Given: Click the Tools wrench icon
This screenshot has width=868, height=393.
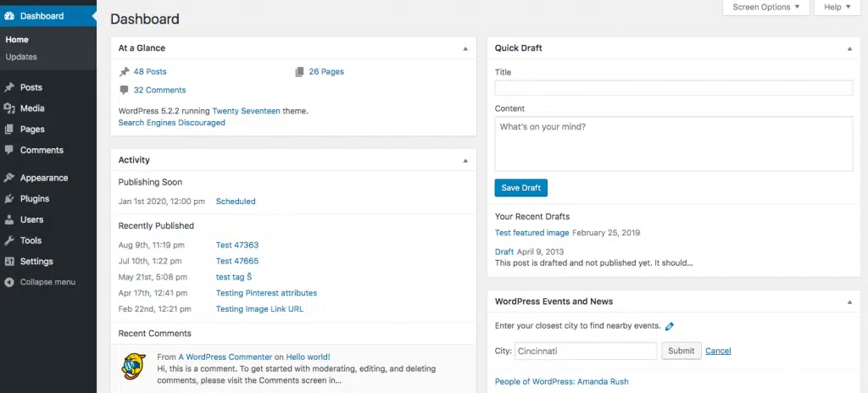Looking at the screenshot, I should pos(9,241).
